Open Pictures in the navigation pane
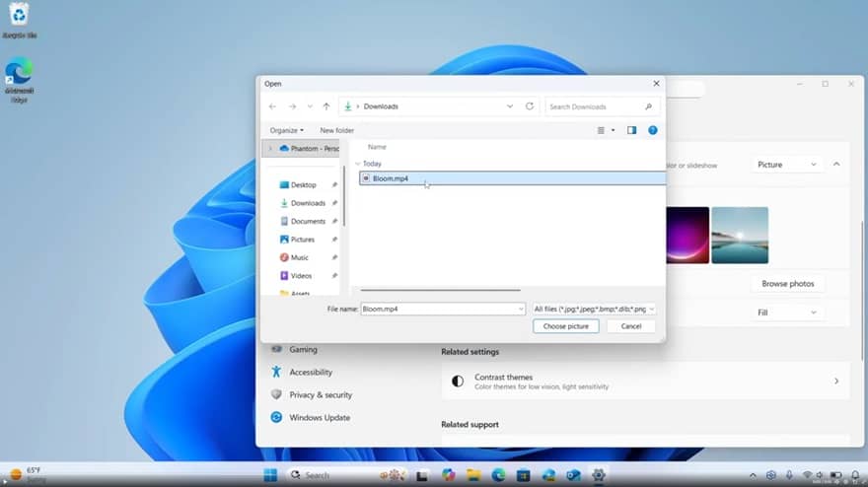The height and width of the screenshot is (487, 868). point(302,240)
